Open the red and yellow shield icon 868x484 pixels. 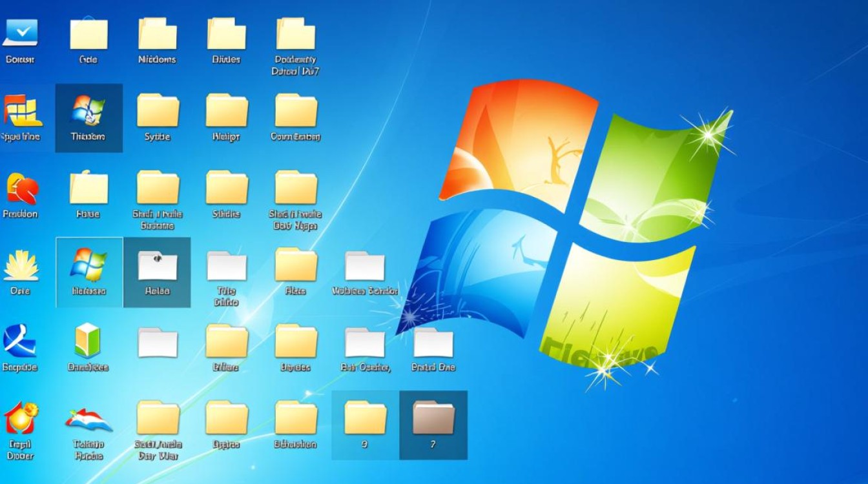click(23, 188)
